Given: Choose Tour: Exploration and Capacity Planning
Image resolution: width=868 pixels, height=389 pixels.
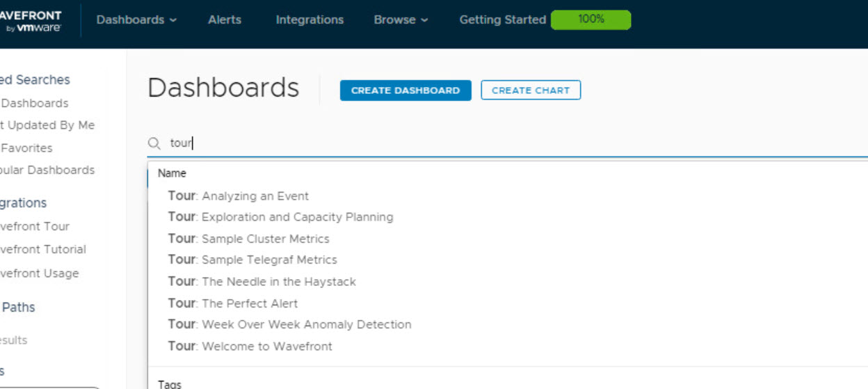Looking at the screenshot, I should click(280, 217).
